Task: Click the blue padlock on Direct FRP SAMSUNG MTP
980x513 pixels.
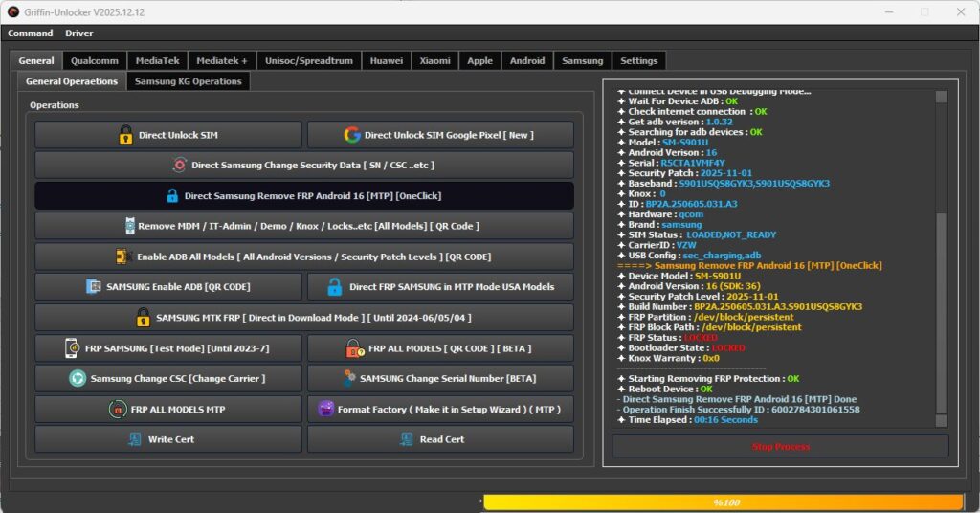Action: (x=335, y=287)
